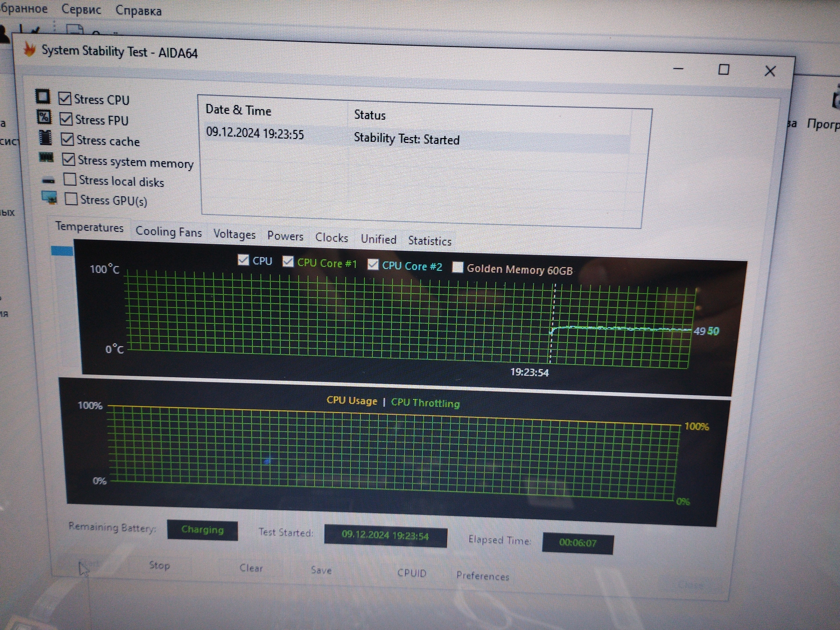This screenshot has height=630, width=840.
Task: Enable the Stress GPU(s) checkbox
Action: 71,199
